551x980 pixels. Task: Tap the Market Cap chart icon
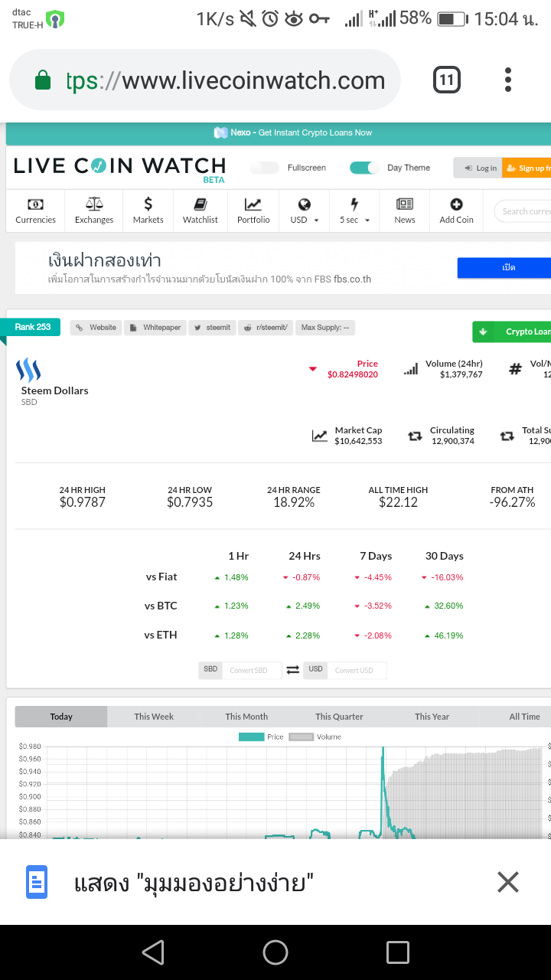[320, 436]
